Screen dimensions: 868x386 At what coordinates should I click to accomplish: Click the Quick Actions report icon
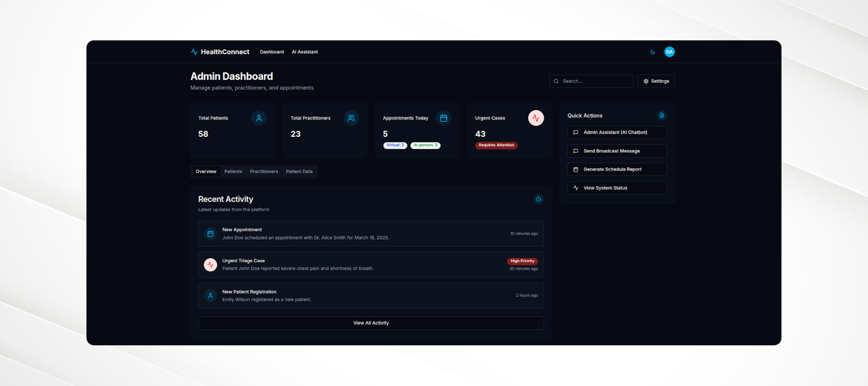click(661, 115)
